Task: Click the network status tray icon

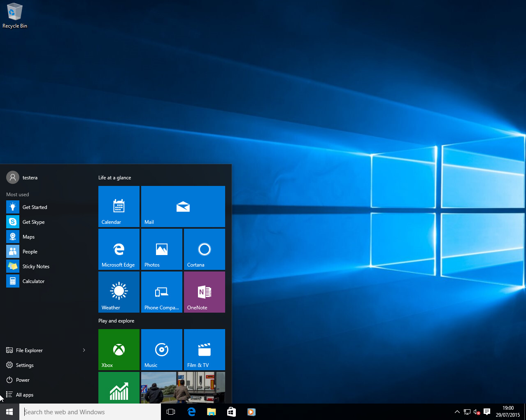Action: pos(467,412)
